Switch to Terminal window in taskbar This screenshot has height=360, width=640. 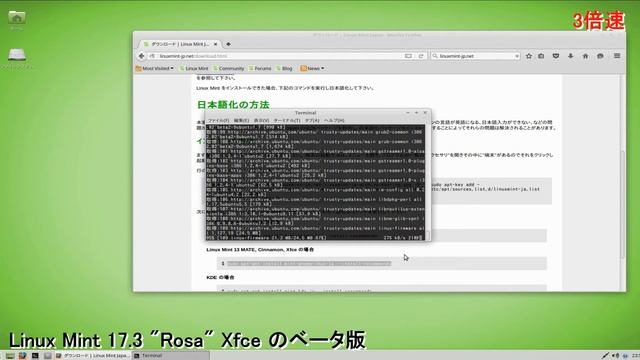[171, 356]
